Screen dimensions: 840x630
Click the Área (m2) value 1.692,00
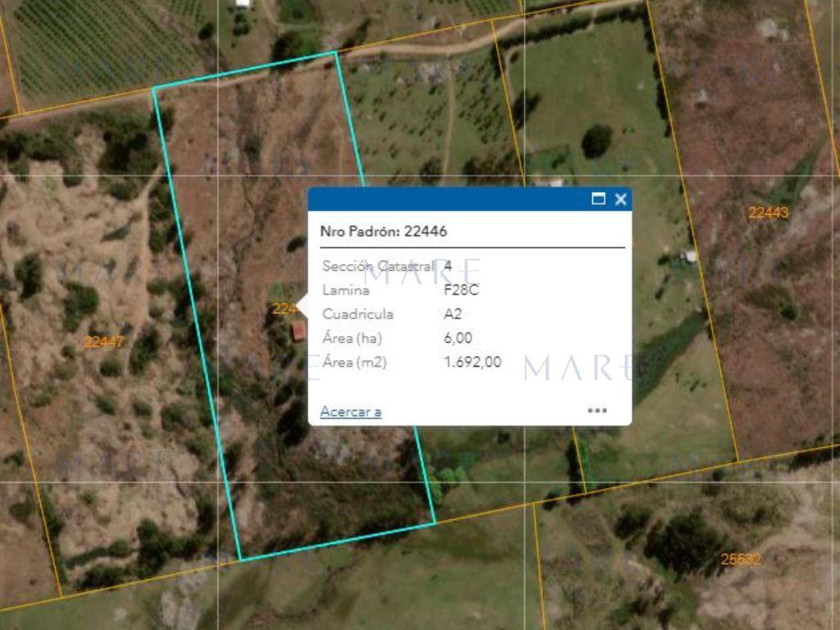pos(472,362)
